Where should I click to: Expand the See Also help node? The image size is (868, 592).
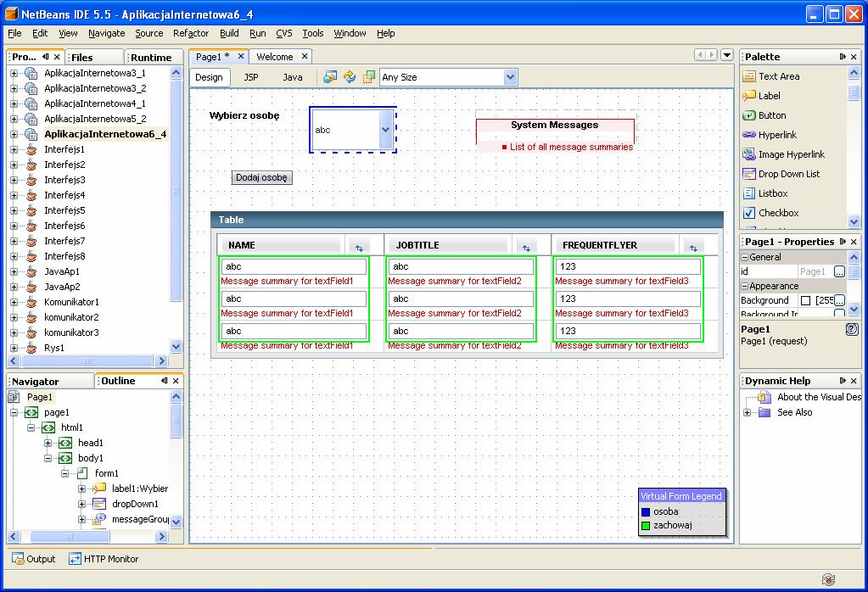click(748, 413)
